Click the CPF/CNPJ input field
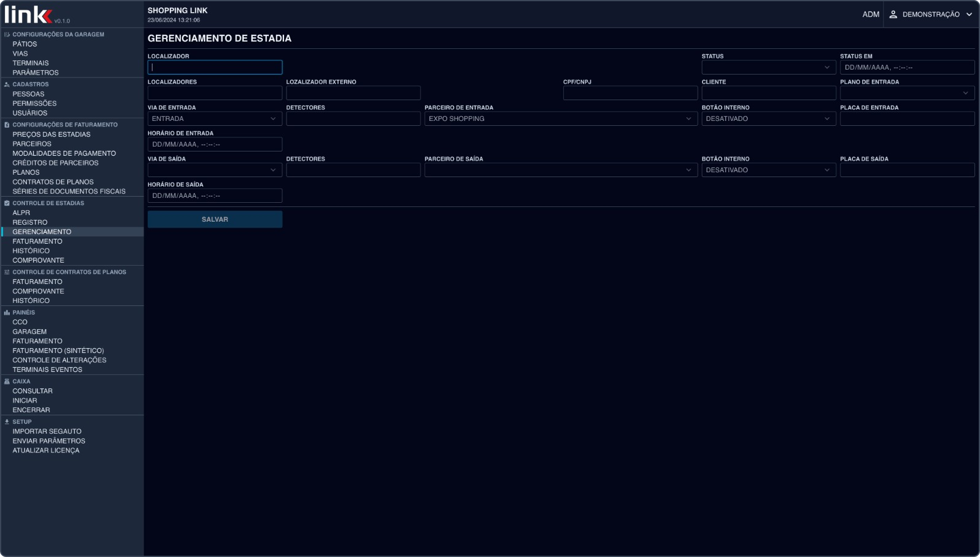The width and height of the screenshot is (980, 557). coord(631,93)
